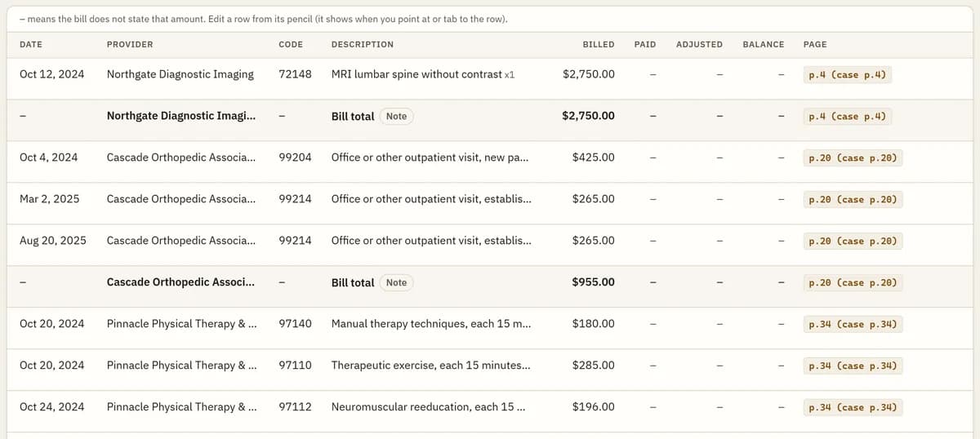Click the DESCRIPTION column header
This screenshot has width=980, height=439.
(x=363, y=44)
